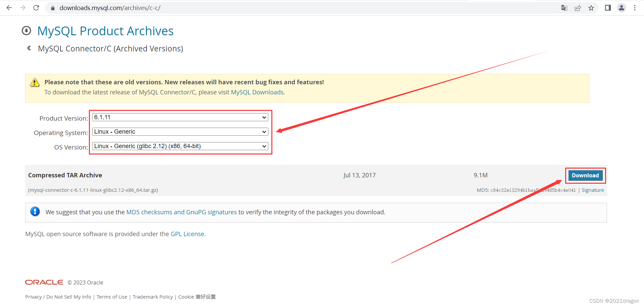This screenshot has width=644, height=307.
Task: Click the Product Version: label
Action: (x=64, y=118)
